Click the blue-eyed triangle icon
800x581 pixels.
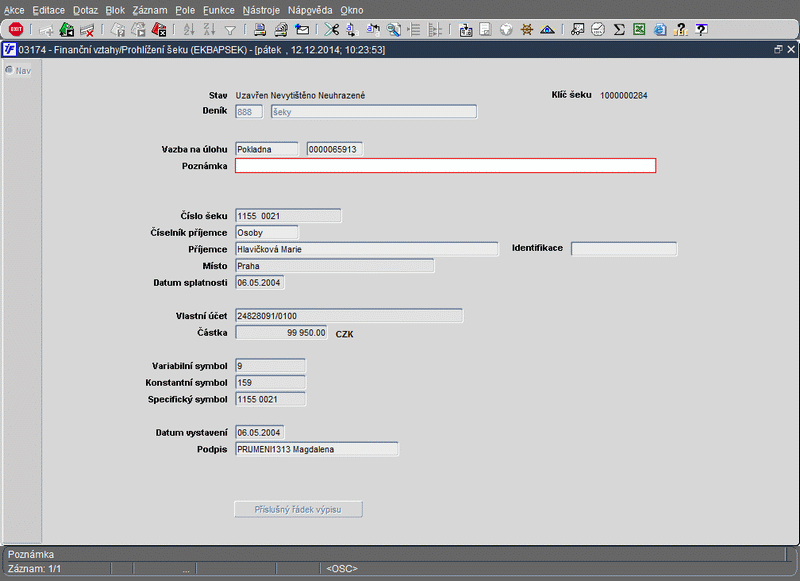click(x=547, y=30)
